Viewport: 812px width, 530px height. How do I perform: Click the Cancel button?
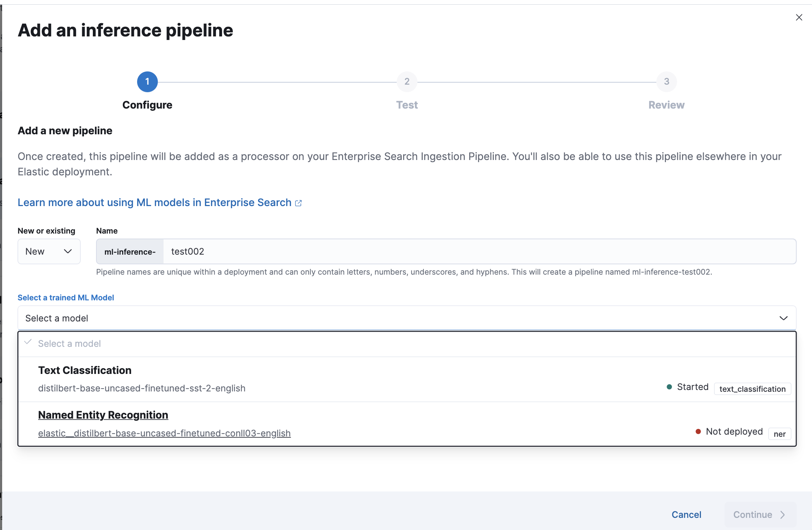686,515
